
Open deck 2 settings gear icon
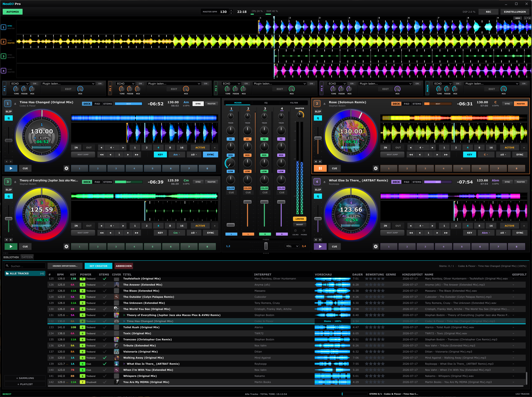pyautogui.click(x=376, y=169)
